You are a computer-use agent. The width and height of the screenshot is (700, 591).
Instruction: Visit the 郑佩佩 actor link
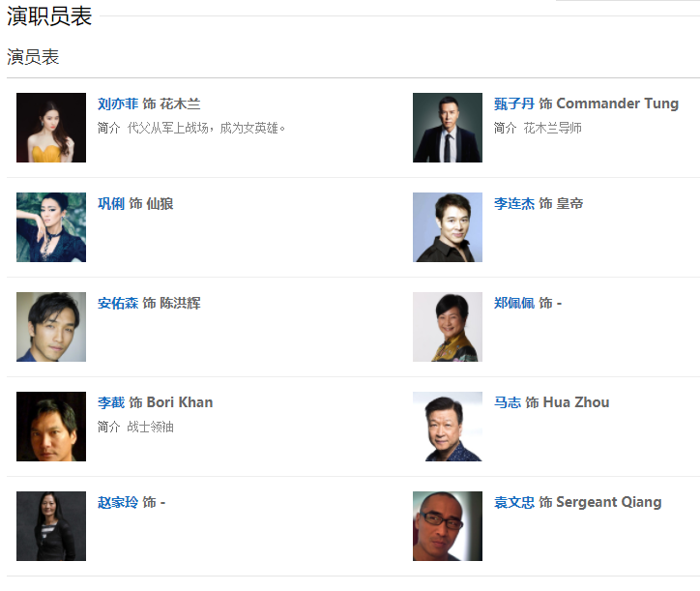point(514,303)
